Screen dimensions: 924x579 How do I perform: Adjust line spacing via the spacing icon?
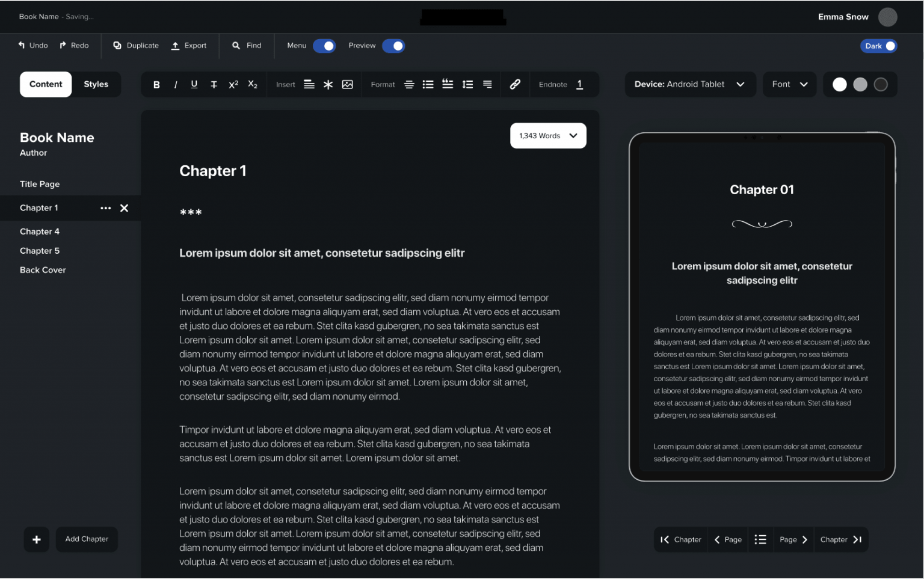pos(468,84)
